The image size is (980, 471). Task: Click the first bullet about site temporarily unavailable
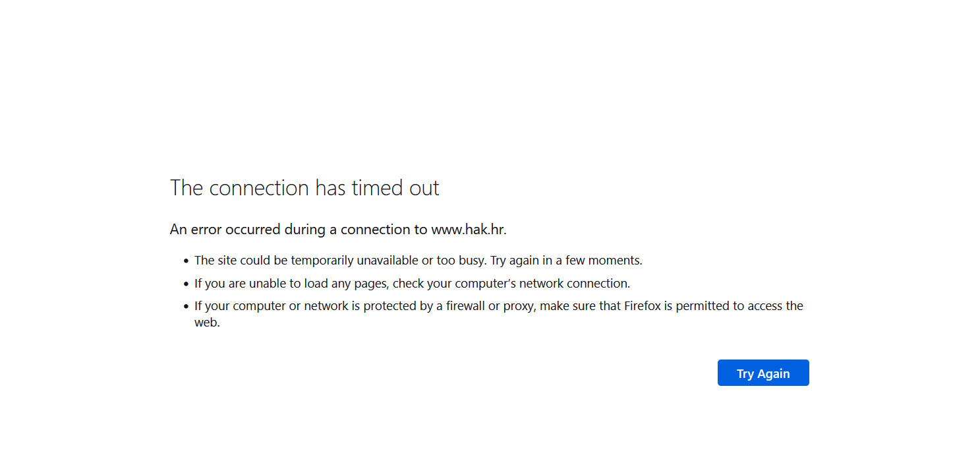pyautogui.click(x=343, y=261)
